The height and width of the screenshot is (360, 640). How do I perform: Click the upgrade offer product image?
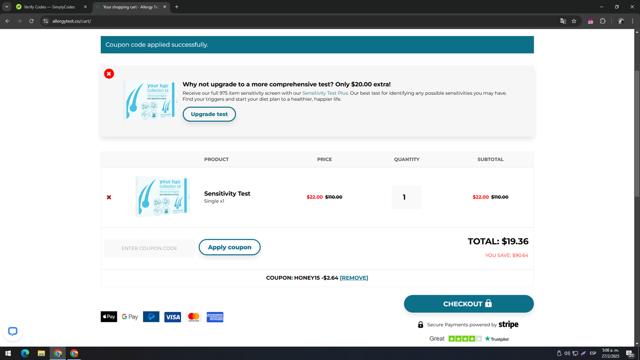[150, 100]
